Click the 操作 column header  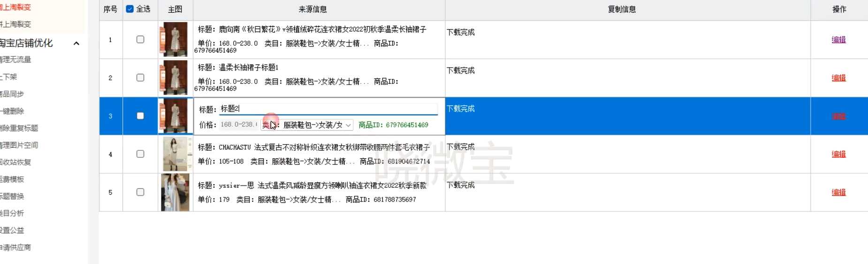[839, 9]
